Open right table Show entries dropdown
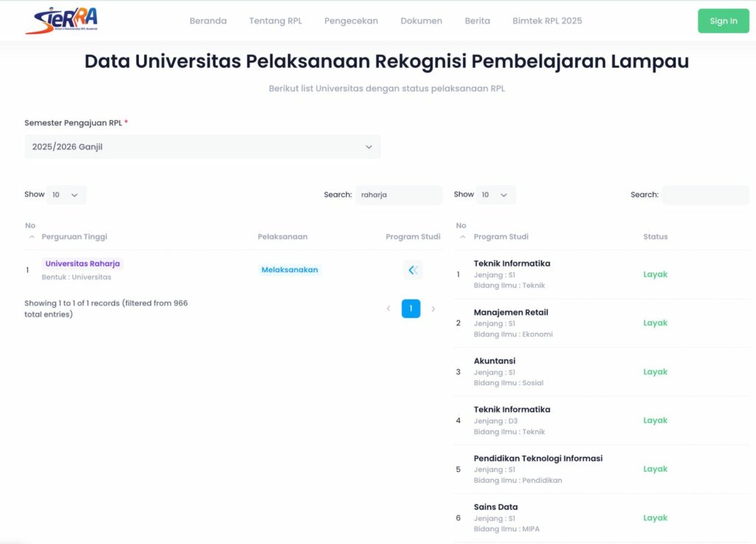The height and width of the screenshot is (544, 756). 495,195
